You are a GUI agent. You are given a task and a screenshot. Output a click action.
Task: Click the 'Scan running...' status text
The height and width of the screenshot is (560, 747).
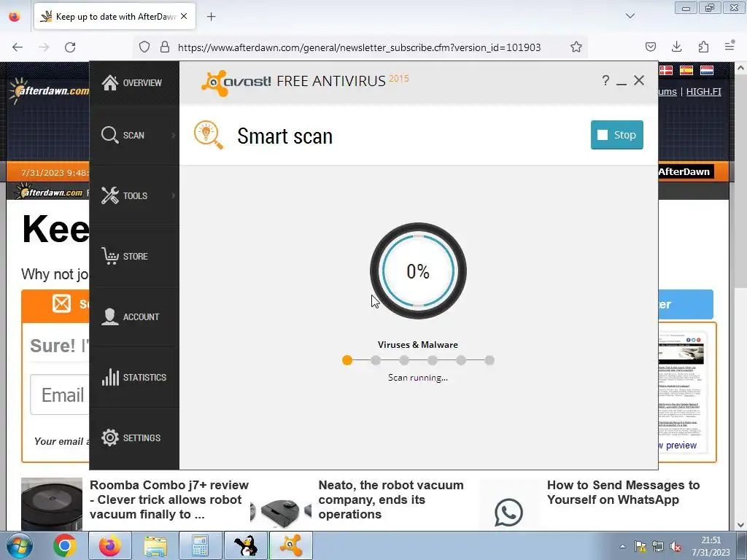[x=418, y=378]
